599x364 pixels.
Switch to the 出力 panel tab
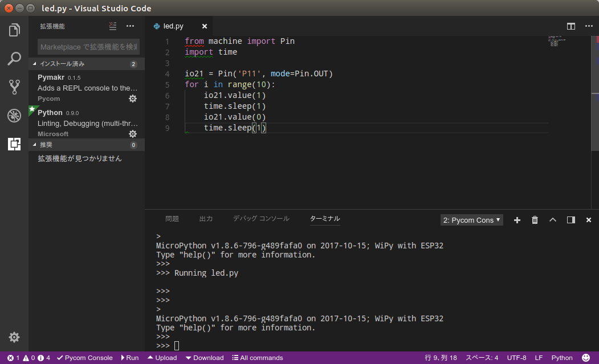tap(206, 219)
